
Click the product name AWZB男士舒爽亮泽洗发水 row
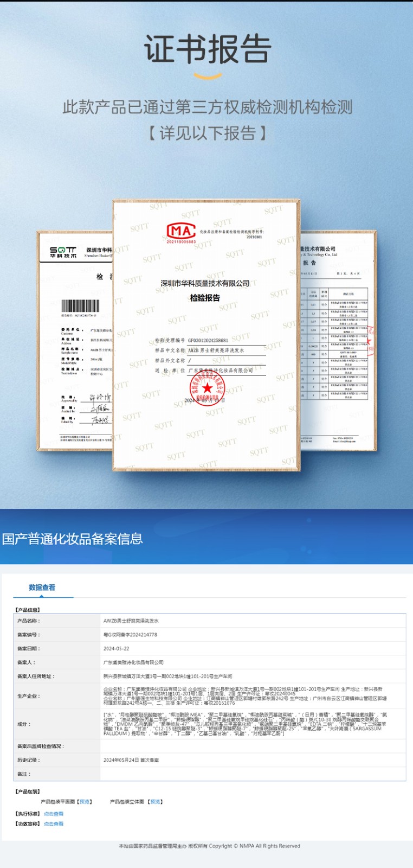coord(131,621)
